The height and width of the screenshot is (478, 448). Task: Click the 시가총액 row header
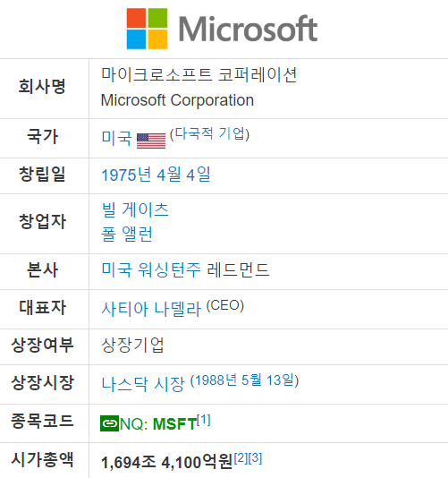coord(42,459)
